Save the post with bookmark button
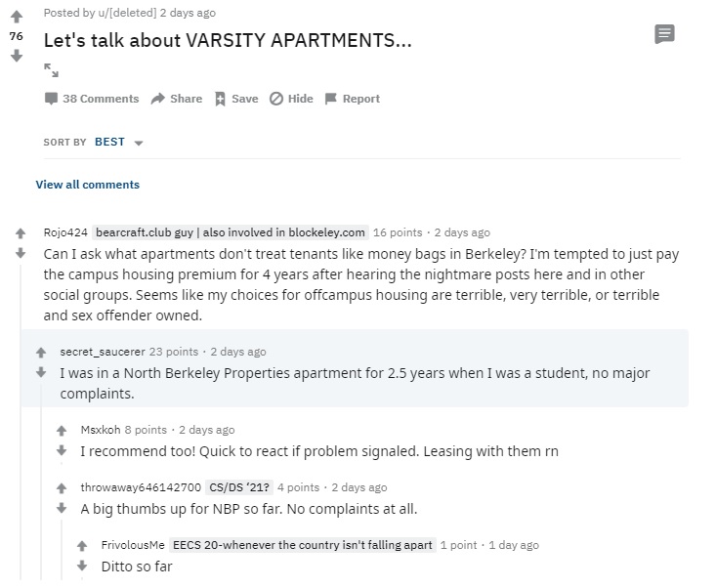This screenshot has width=716, height=588. 236,99
